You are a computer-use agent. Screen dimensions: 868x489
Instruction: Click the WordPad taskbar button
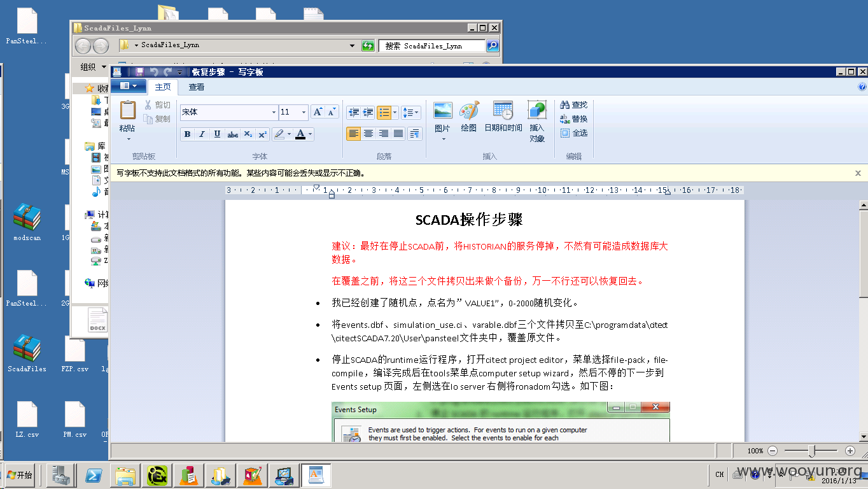point(316,475)
